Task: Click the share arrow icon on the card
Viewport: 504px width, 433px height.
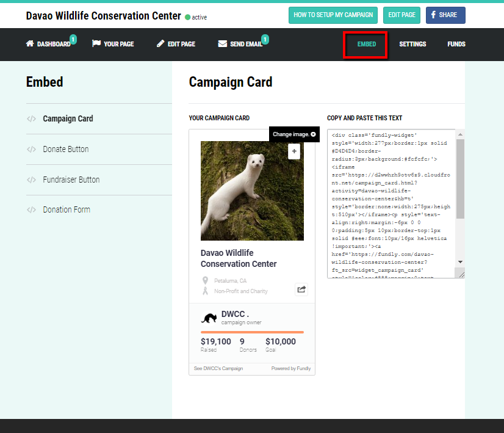Action: coord(301,289)
